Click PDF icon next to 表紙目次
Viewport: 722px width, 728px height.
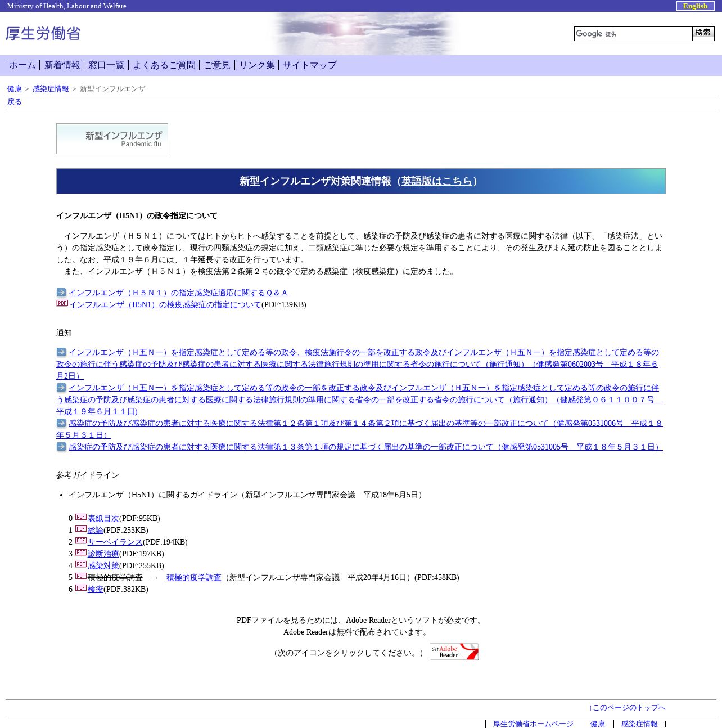tap(81, 517)
